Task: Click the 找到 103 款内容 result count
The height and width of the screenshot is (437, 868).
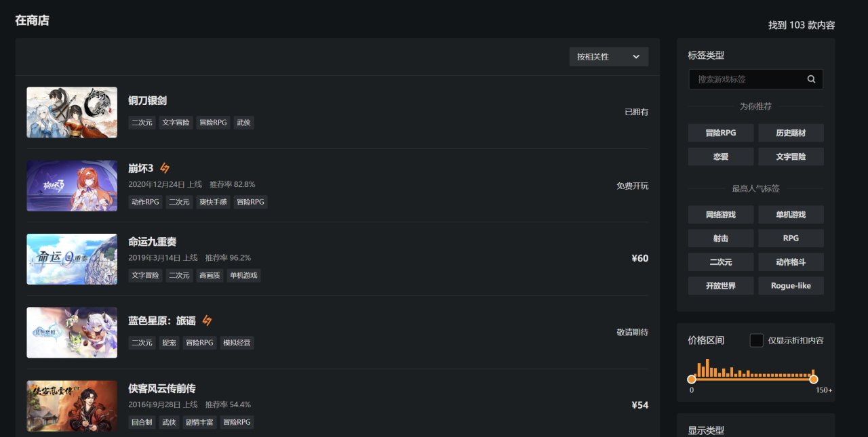Action: 802,25
